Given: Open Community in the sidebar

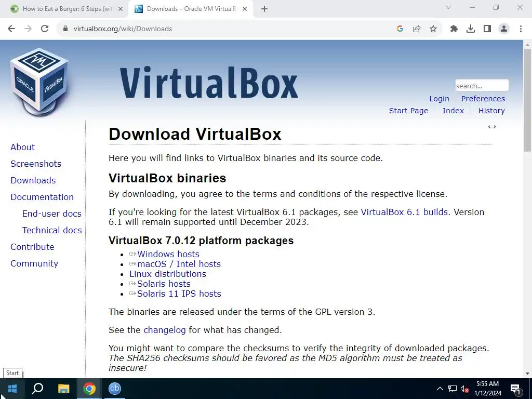Looking at the screenshot, I should (x=34, y=263).
